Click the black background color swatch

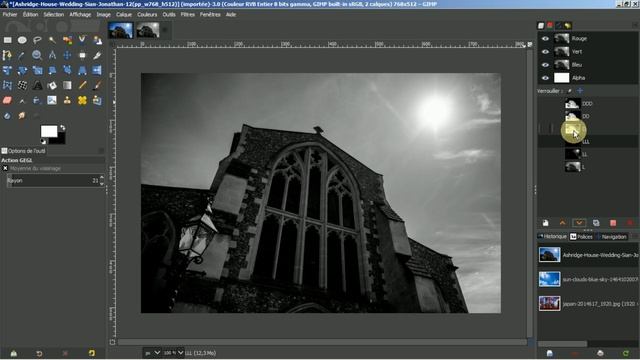tap(60, 140)
